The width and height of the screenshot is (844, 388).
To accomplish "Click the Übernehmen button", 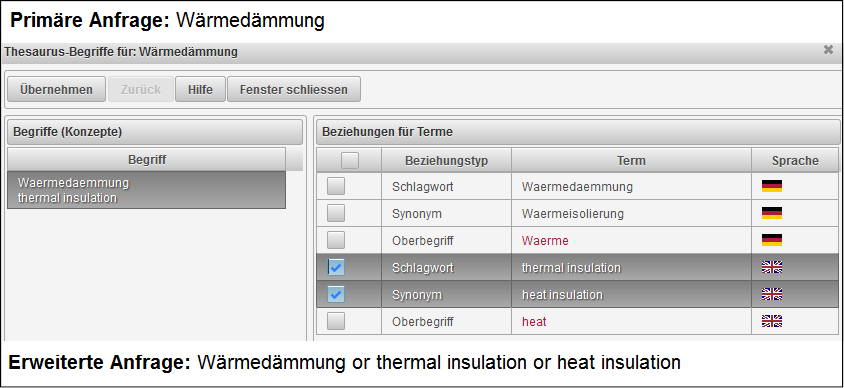I will click(56, 89).
